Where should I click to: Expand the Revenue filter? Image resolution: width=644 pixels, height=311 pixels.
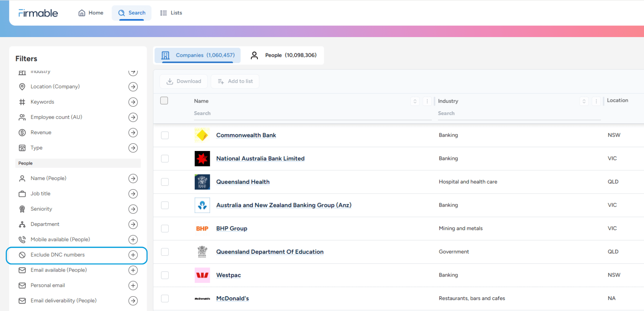(x=133, y=133)
